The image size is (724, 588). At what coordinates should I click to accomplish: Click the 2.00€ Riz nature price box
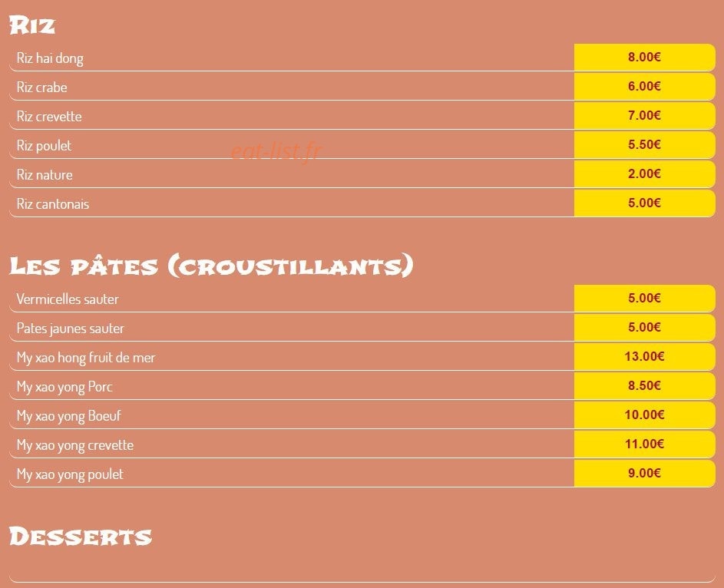[x=644, y=173]
